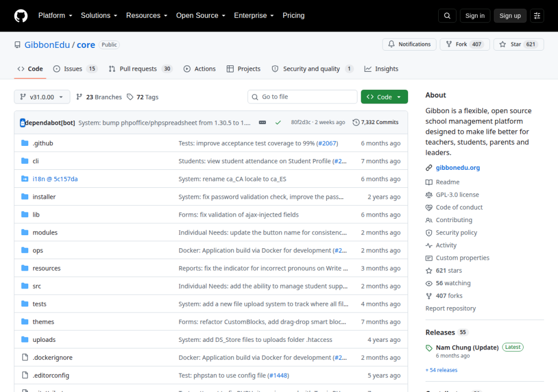Switch to the Actions tab

pyautogui.click(x=199, y=69)
